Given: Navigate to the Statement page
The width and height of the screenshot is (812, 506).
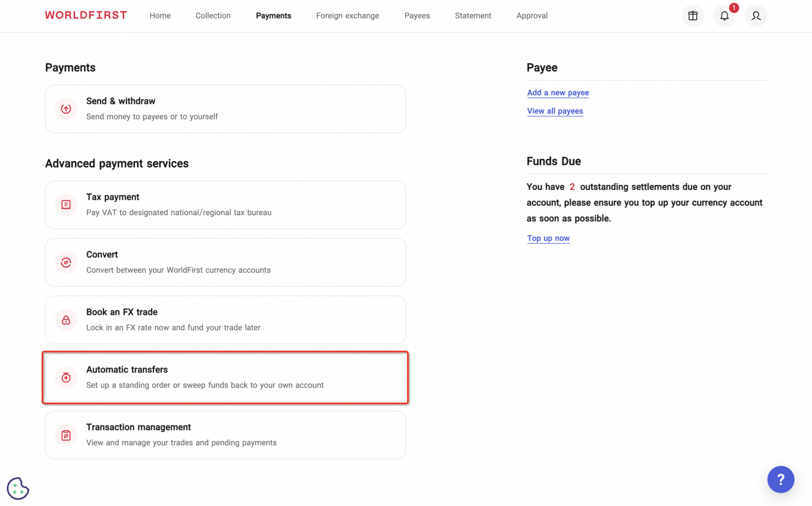Looking at the screenshot, I should pos(473,15).
